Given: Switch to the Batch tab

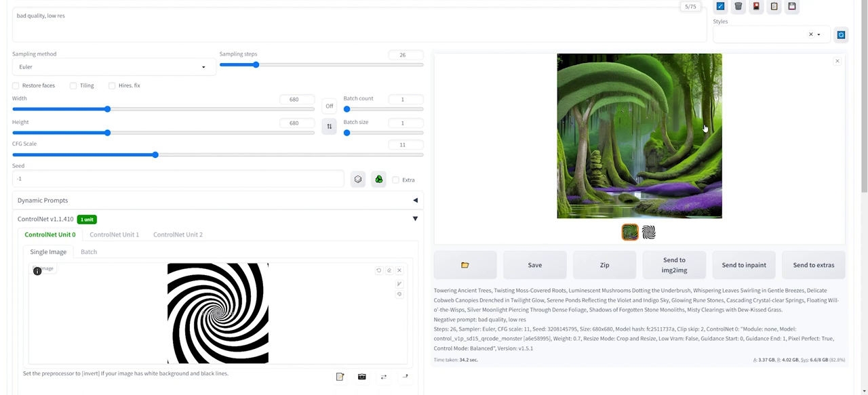Looking at the screenshot, I should click(x=89, y=251).
